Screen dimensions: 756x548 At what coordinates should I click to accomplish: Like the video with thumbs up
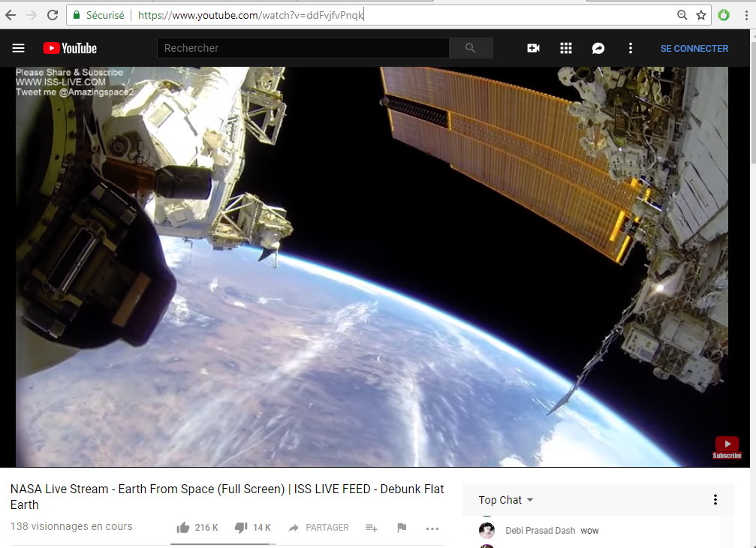(183, 528)
